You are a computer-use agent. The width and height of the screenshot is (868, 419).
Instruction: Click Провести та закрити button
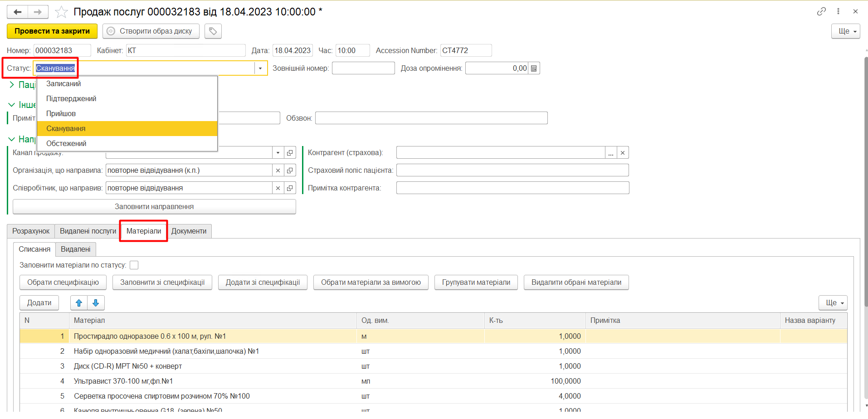pos(52,31)
